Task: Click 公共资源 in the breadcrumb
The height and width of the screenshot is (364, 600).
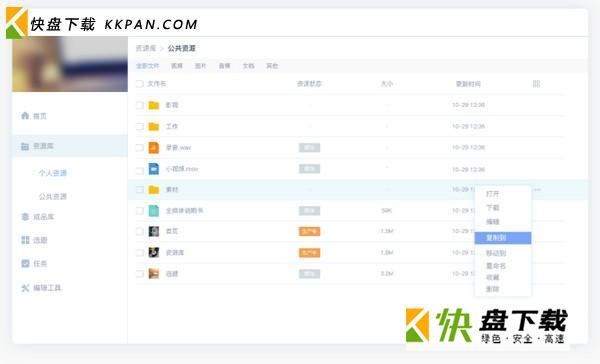Action: pyautogui.click(x=182, y=48)
